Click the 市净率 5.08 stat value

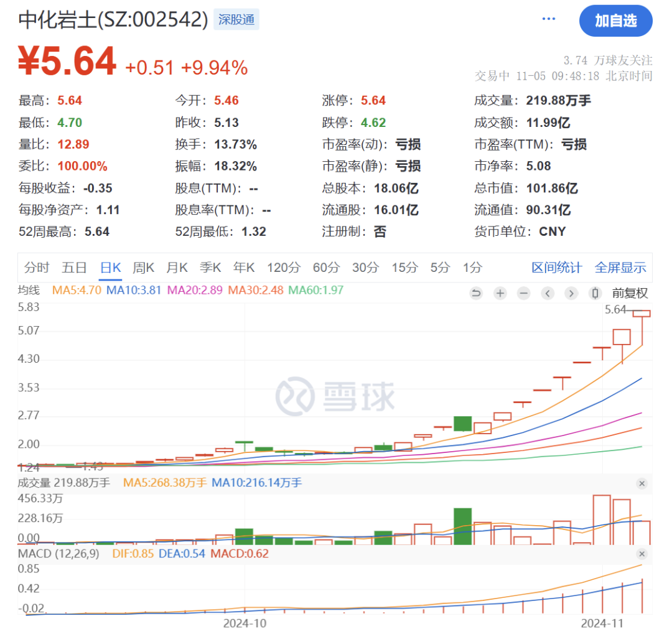pyautogui.click(x=538, y=166)
